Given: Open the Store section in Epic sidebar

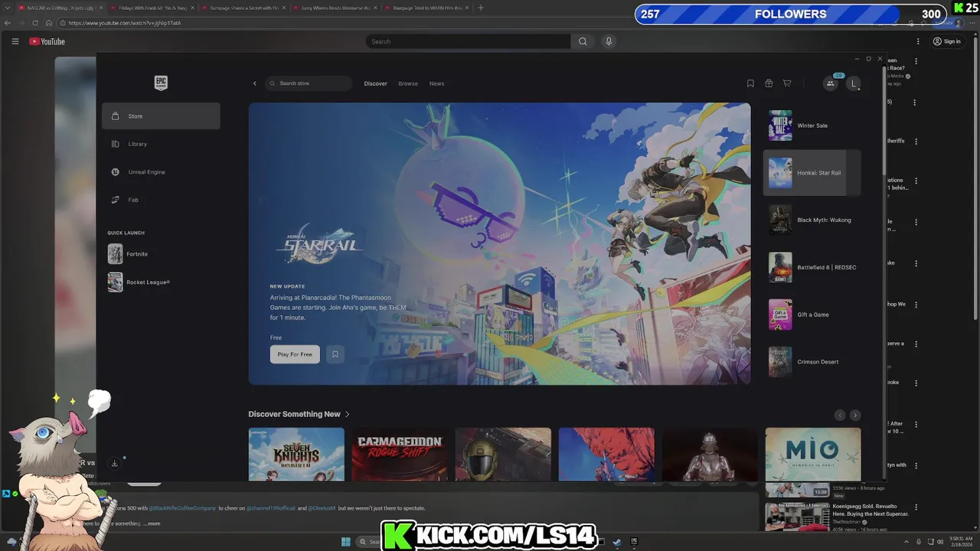Looking at the screenshot, I should point(161,116).
